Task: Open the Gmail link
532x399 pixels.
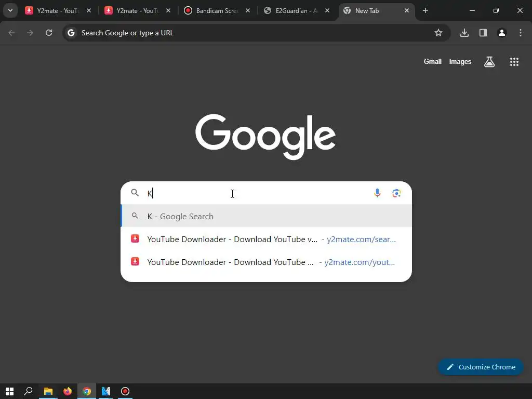Action: point(433,61)
